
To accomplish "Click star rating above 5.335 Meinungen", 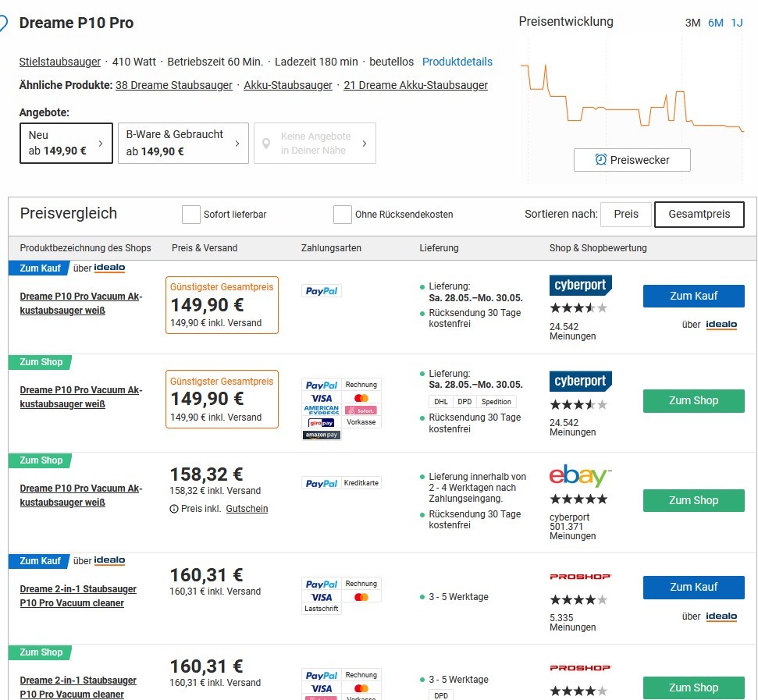I will [x=578, y=600].
